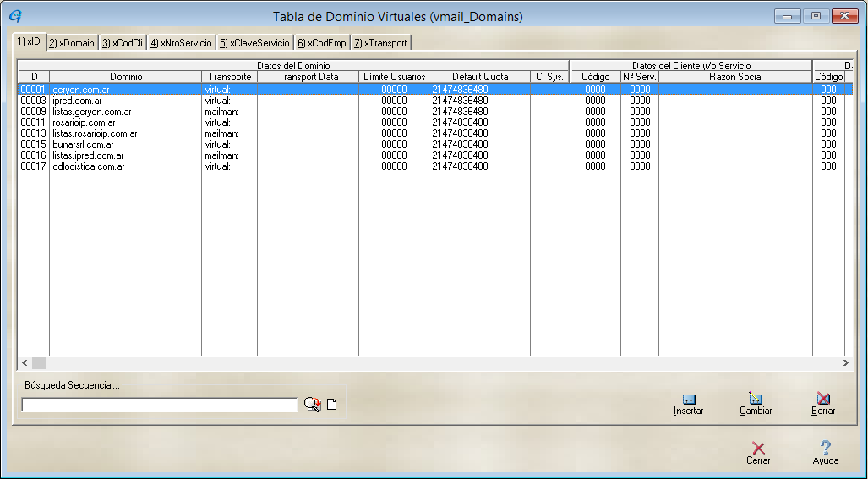Image resolution: width=868 pixels, height=479 pixels.
Task: Open the application icon in the title bar
Action: coord(15,17)
